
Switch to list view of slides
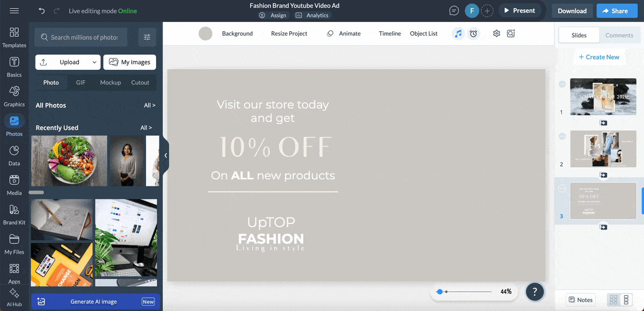626,300
